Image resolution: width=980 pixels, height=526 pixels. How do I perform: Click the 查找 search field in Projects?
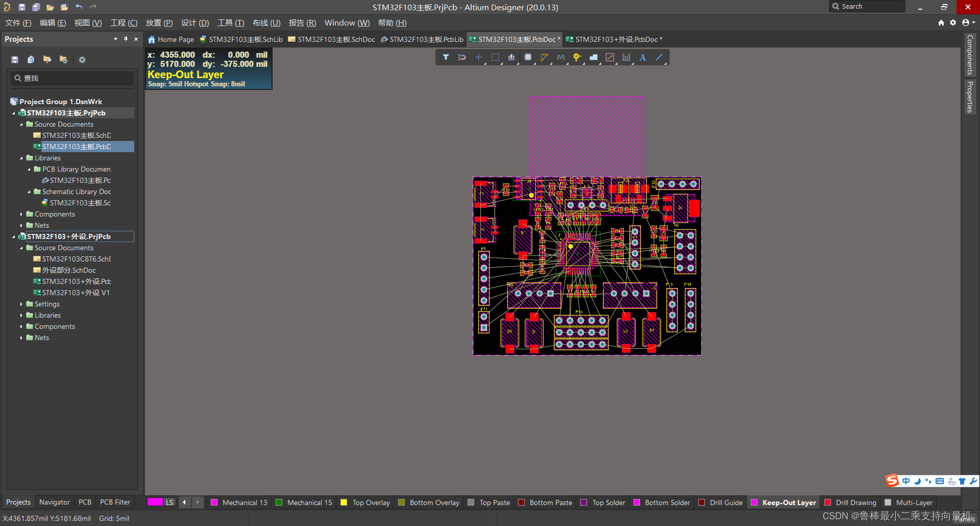click(72, 78)
